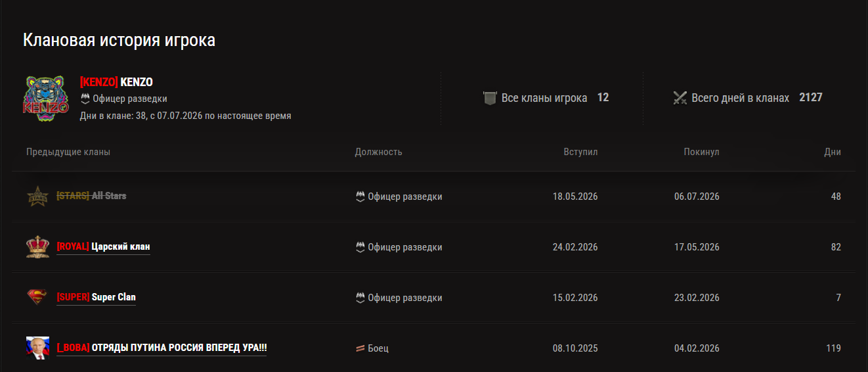
Task: Click the rank icon in the All Stars row
Action: click(360, 197)
